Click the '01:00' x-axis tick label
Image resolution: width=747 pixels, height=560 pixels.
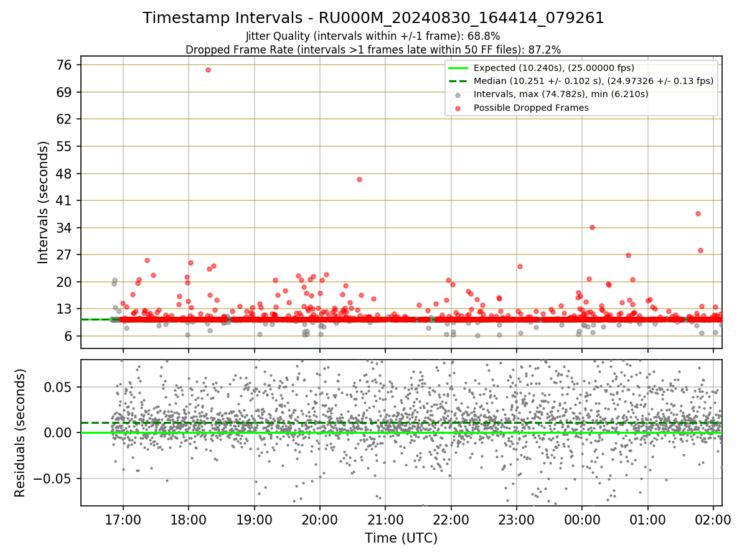tap(648, 519)
